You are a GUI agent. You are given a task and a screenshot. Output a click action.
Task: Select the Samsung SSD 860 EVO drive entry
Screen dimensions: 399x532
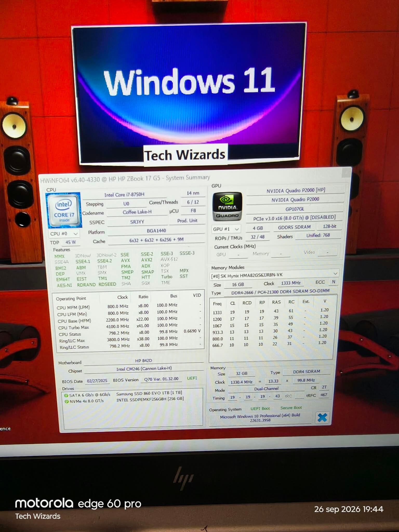point(149,393)
